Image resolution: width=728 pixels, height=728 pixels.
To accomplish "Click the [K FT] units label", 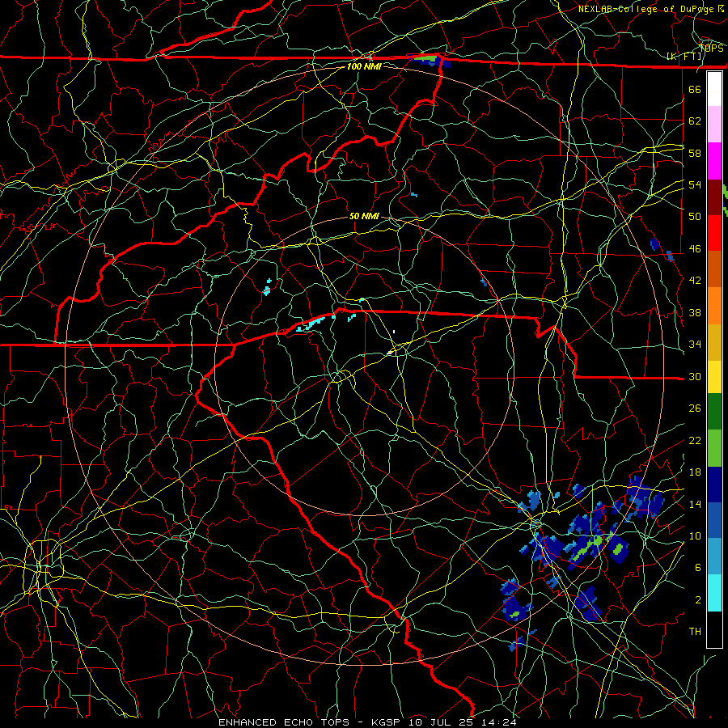I will click(684, 56).
